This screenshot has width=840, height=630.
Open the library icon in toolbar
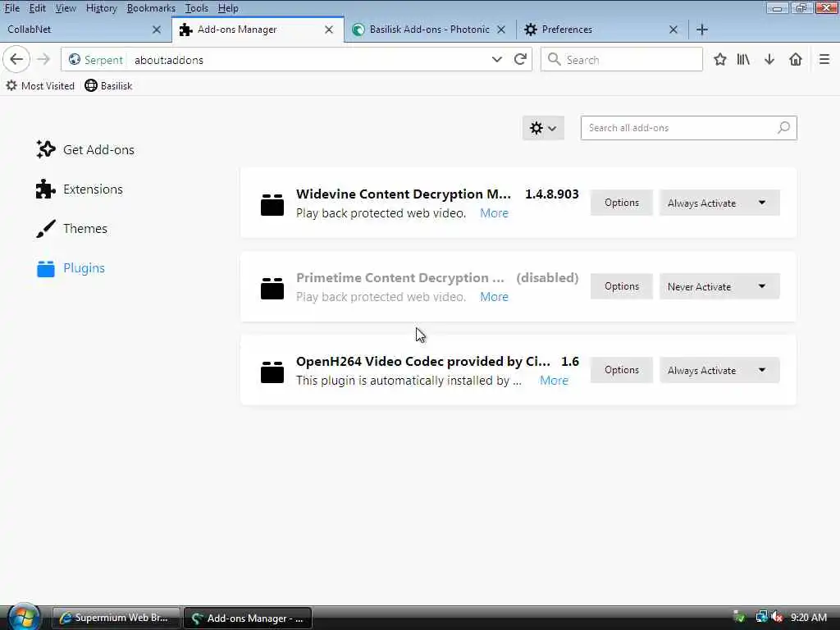pyautogui.click(x=743, y=59)
